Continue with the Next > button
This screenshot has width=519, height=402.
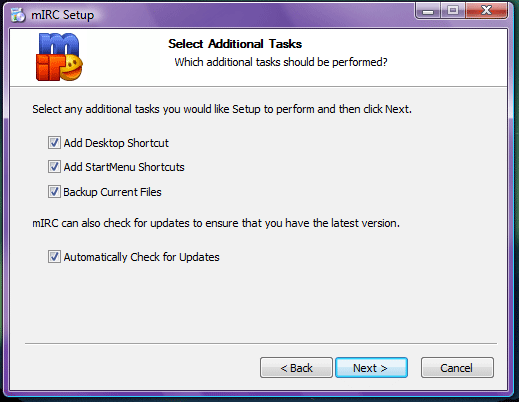click(x=371, y=368)
